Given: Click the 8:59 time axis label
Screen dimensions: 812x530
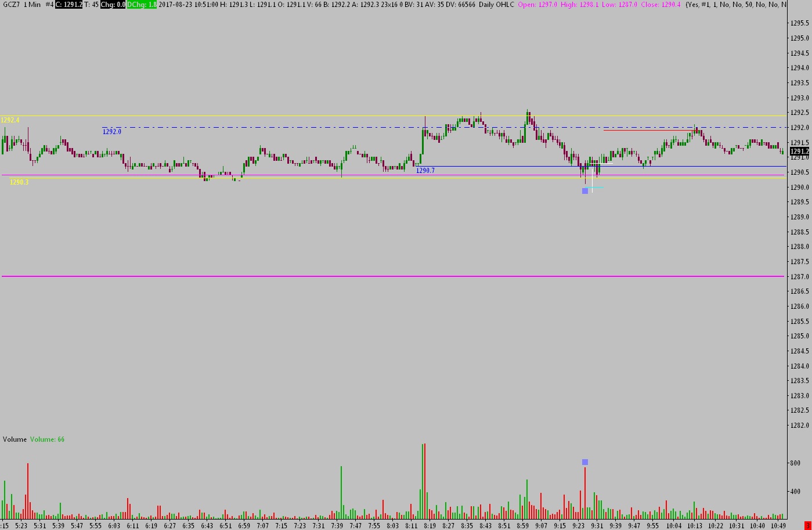Looking at the screenshot, I should click(522, 526).
